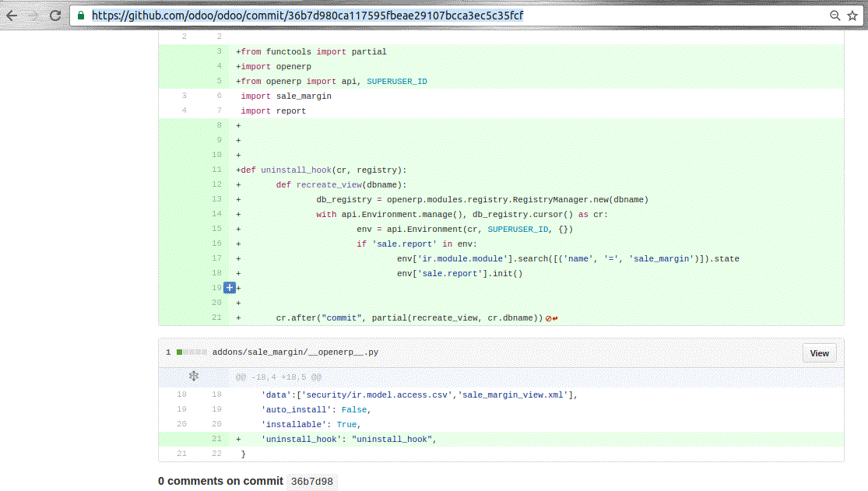
Task: Open the addons/sale_margin/__openerp__.py file link
Action: [295, 352]
